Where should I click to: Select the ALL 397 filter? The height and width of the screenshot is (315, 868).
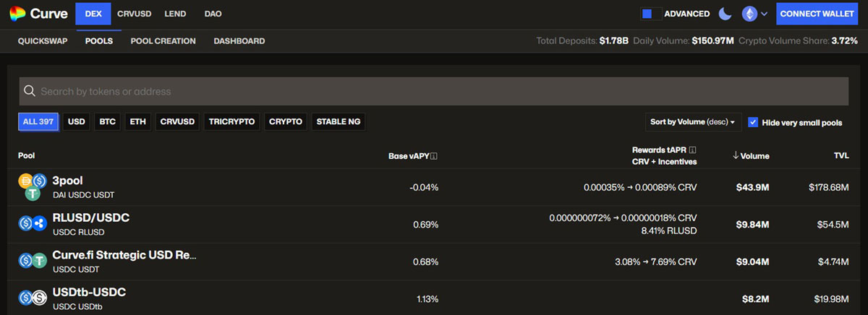coord(38,121)
